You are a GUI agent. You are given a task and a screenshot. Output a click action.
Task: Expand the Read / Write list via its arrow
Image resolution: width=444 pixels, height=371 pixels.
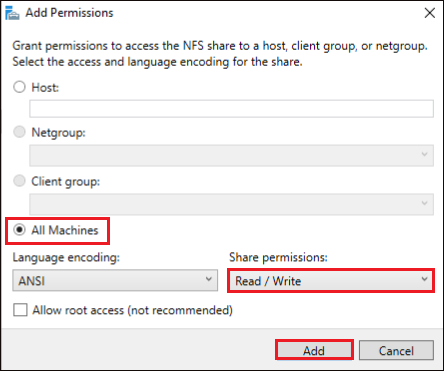click(424, 279)
